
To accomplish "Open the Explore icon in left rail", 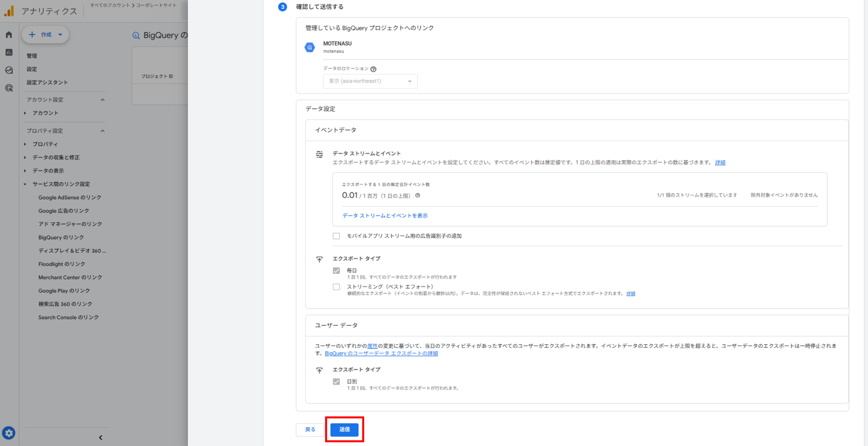I will [x=9, y=70].
